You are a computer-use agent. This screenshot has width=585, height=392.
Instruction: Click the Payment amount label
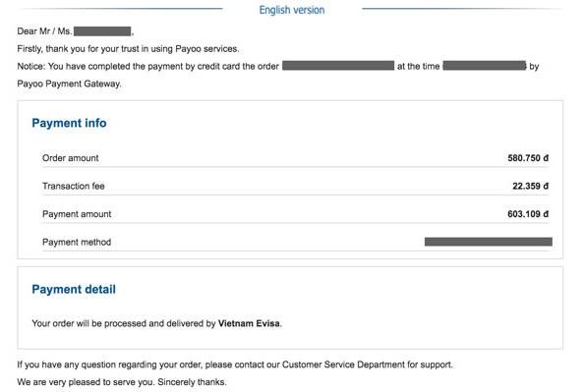(77, 214)
